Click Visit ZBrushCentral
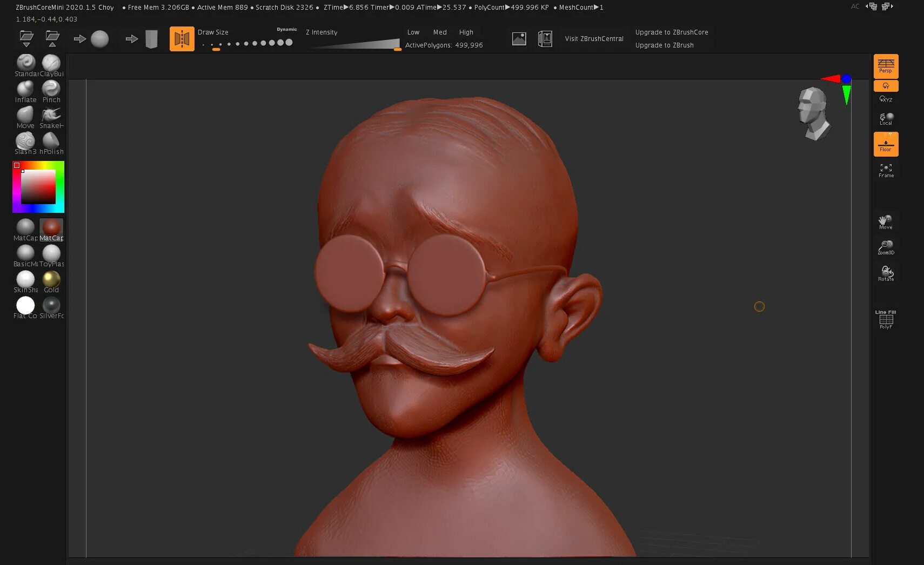Viewport: 924px width, 565px height. pyautogui.click(x=594, y=38)
